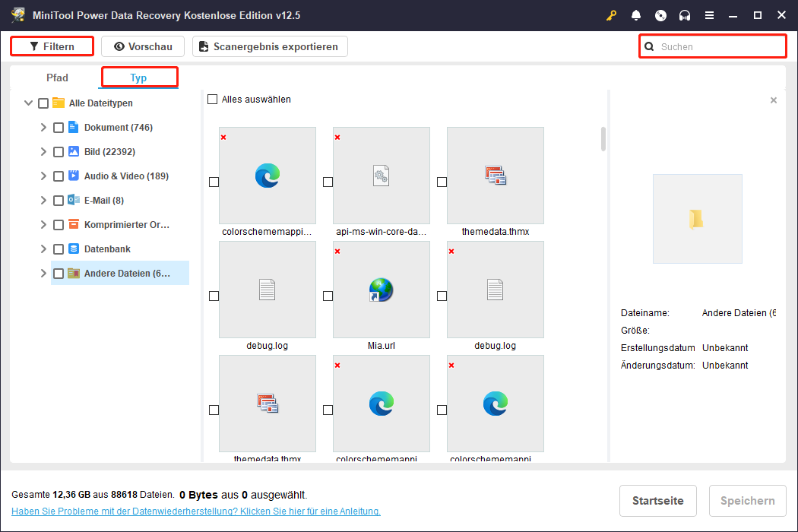Expand the E-Mail (8) node
Screen dimensions: 798x532
(43, 200)
